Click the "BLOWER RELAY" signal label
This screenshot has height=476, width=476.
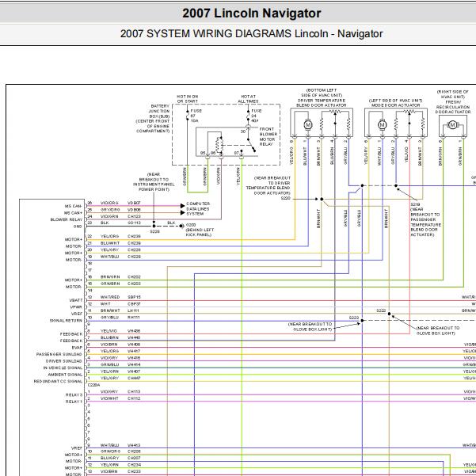point(67,219)
